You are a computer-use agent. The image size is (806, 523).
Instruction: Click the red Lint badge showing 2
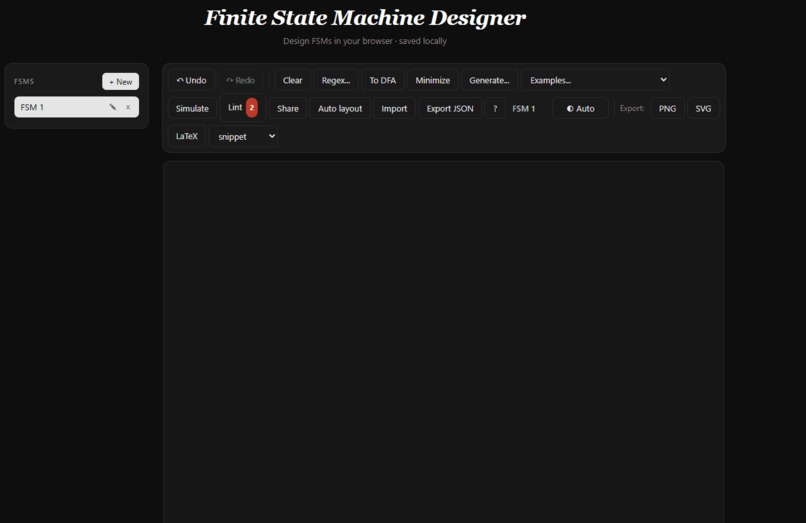coord(251,107)
